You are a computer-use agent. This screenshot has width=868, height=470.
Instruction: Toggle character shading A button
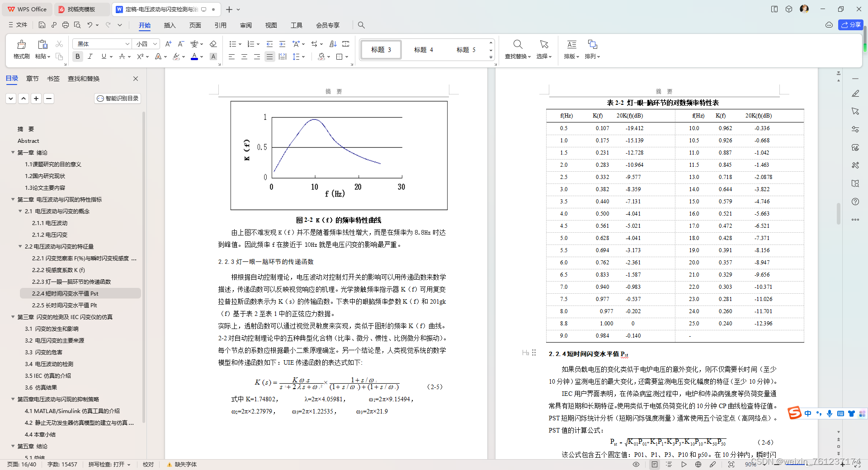click(x=213, y=56)
